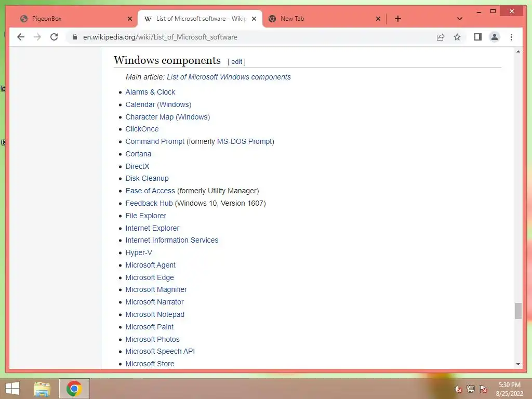Click the network tray icon
Viewport: 532px width, 399px height.
coord(471,389)
